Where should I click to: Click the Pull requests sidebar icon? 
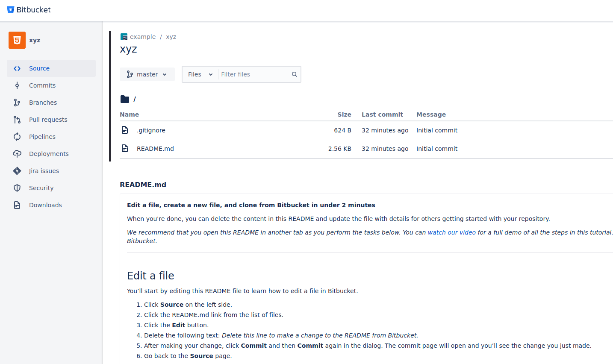click(17, 120)
